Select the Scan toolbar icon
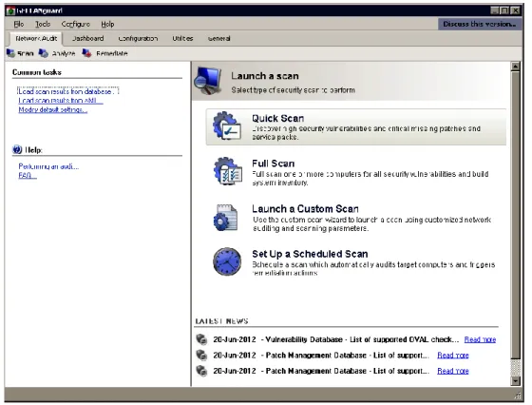 pyautogui.click(x=10, y=53)
